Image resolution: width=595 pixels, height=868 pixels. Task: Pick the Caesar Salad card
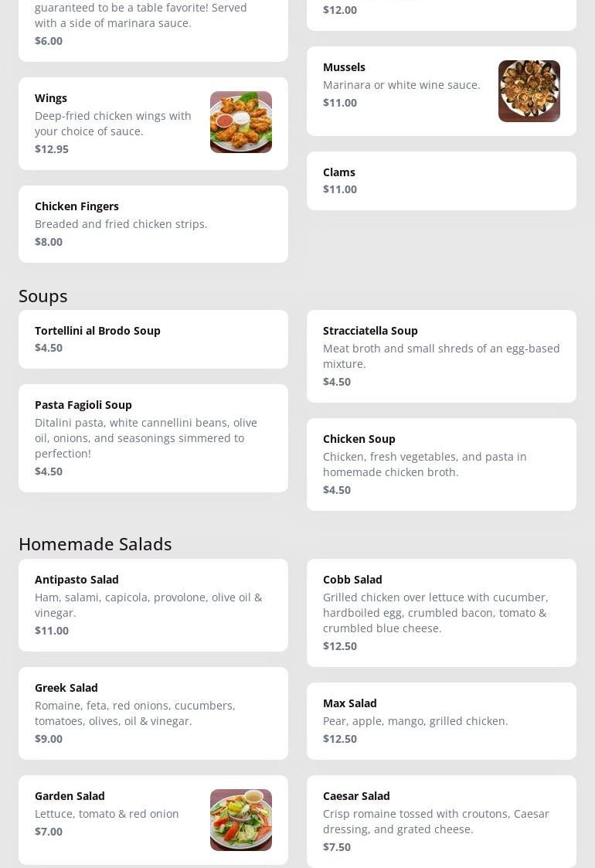[x=442, y=822]
